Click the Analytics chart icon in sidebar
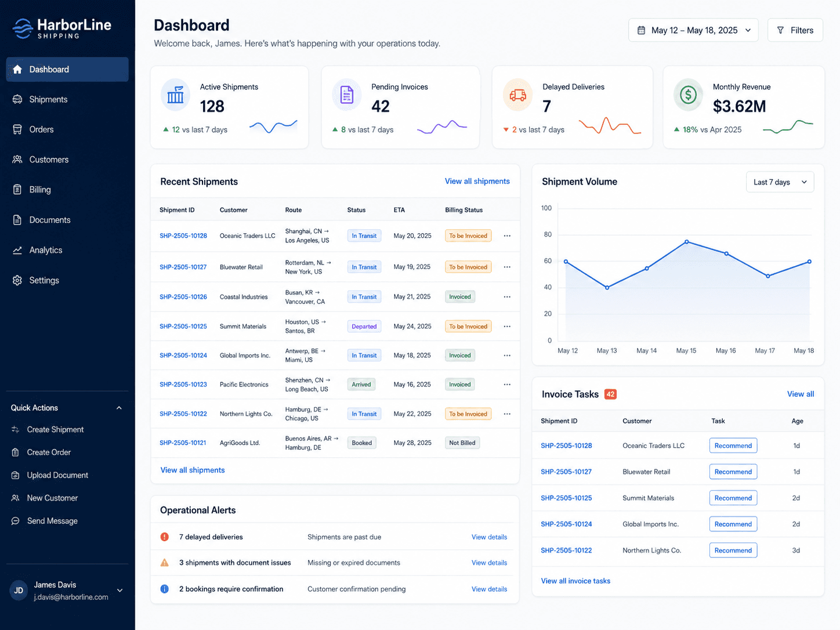 (17, 250)
